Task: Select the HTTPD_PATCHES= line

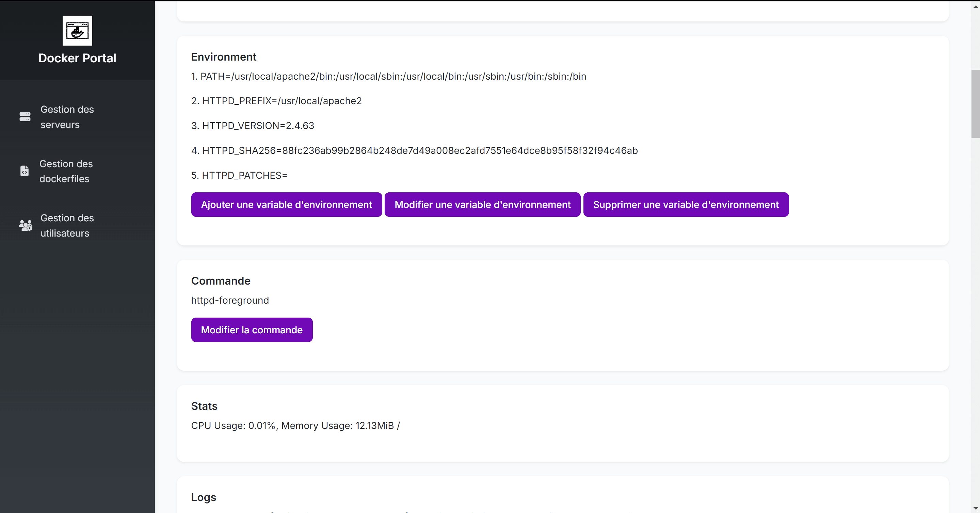Action: tap(239, 175)
